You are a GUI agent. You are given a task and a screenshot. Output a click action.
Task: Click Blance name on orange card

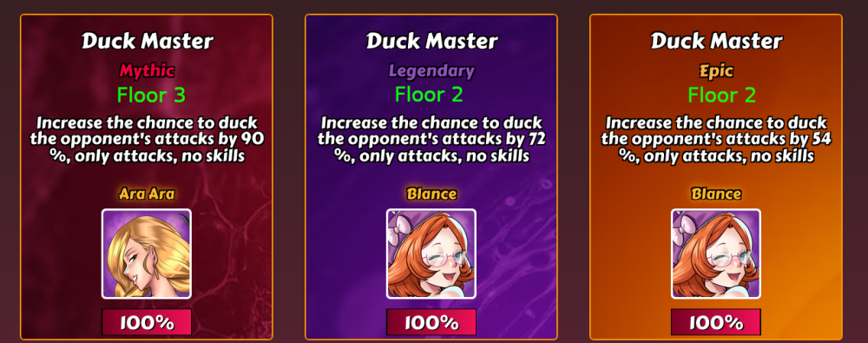pyautogui.click(x=716, y=194)
